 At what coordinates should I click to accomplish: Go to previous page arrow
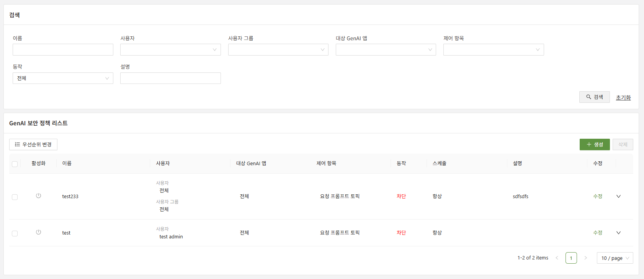[x=557, y=258]
